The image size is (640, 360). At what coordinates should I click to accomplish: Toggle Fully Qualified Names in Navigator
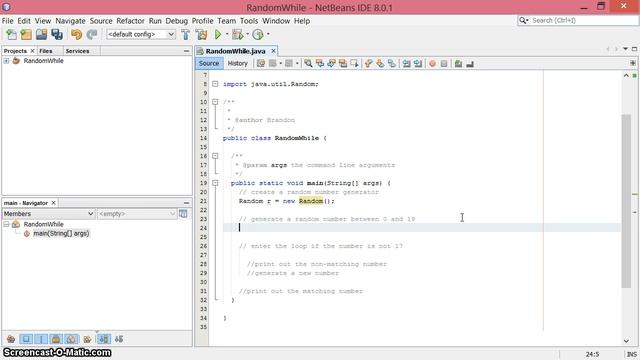tap(87, 339)
